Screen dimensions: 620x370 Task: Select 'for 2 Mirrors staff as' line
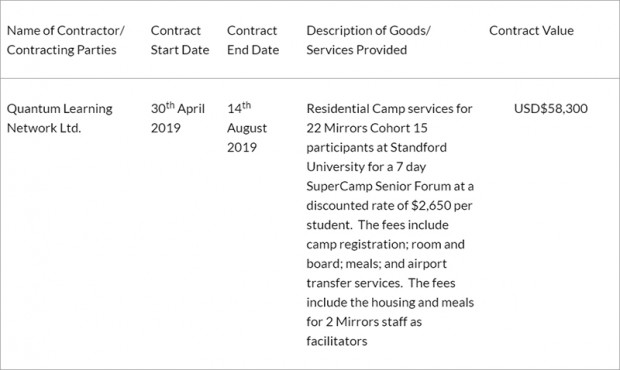pos(364,322)
